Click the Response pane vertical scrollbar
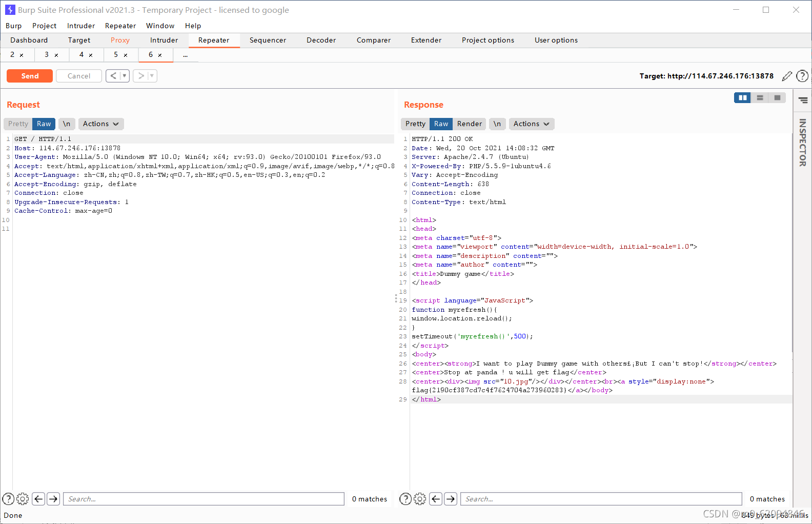 793,244
